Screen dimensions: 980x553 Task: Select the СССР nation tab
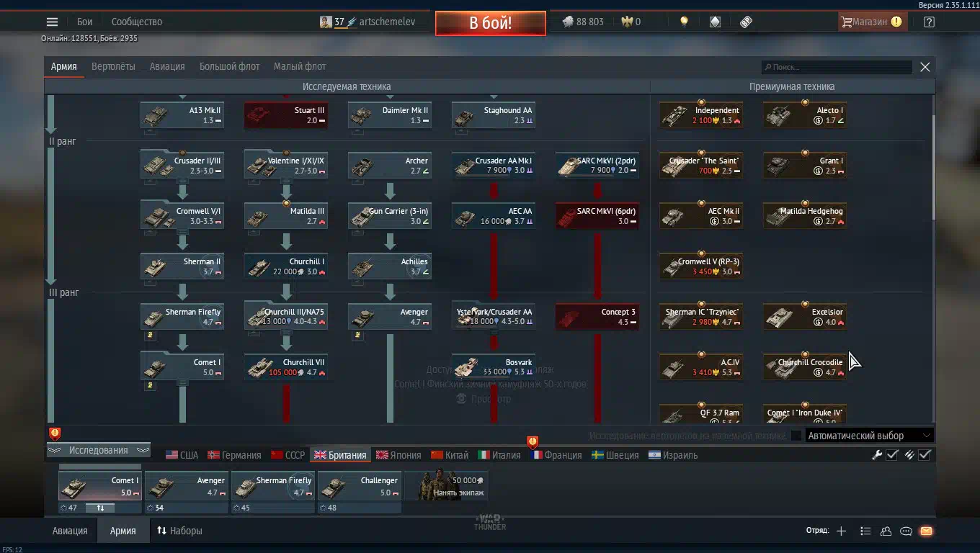[288, 455]
